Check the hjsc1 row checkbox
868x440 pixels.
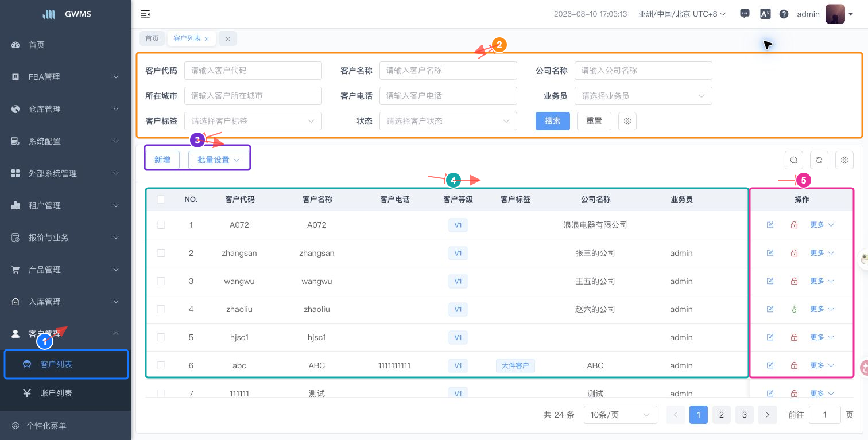(x=161, y=337)
